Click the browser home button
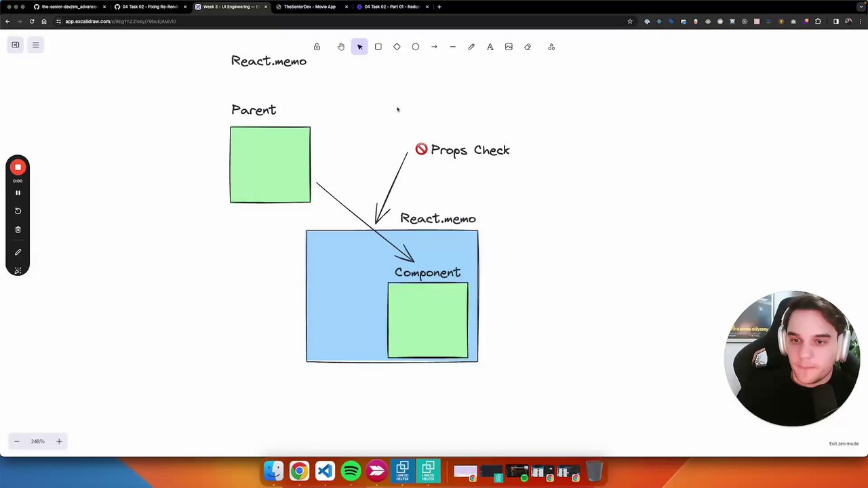Viewport: 868px width, 488px height. click(44, 22)
